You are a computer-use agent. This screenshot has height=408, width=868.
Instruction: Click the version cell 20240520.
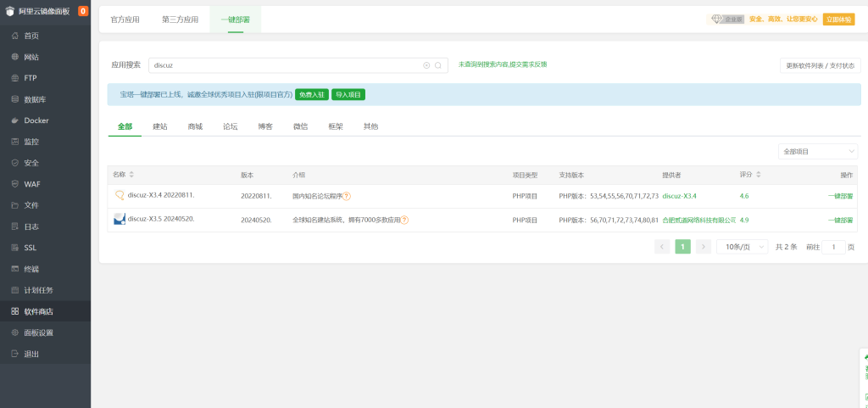(x=256, y=221)
